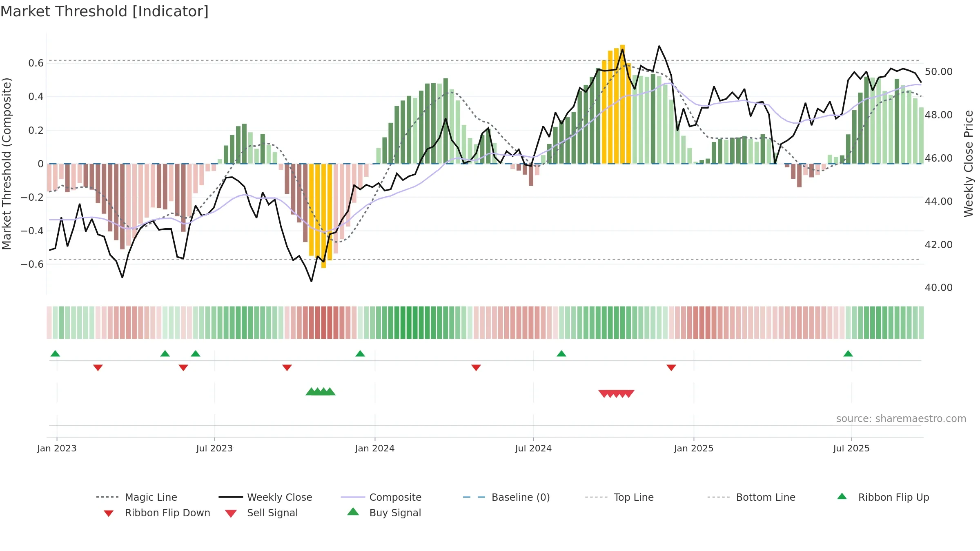
Task: Click the Jan 2025 x-axis label
Action: [x=694, y=449]
